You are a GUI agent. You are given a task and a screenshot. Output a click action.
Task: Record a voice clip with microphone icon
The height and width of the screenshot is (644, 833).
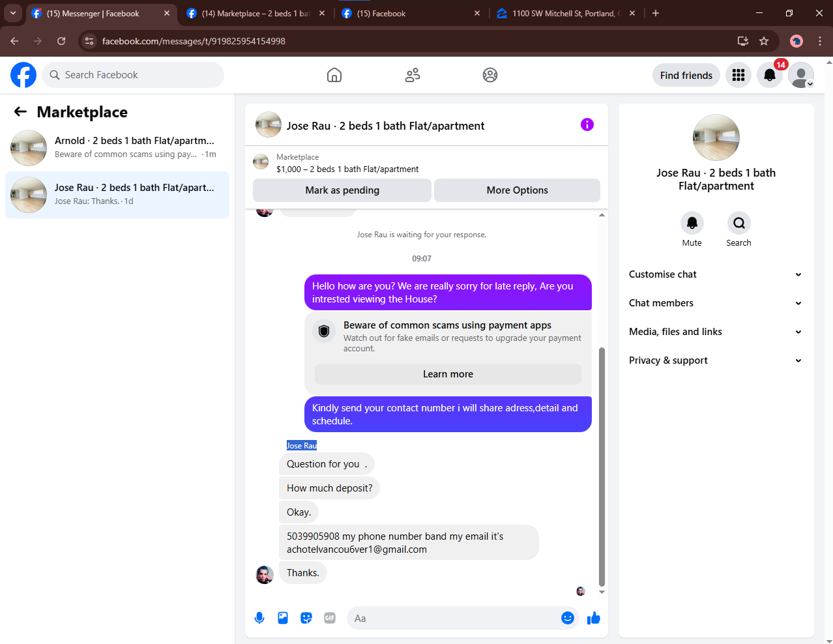(x=259, y=618)
